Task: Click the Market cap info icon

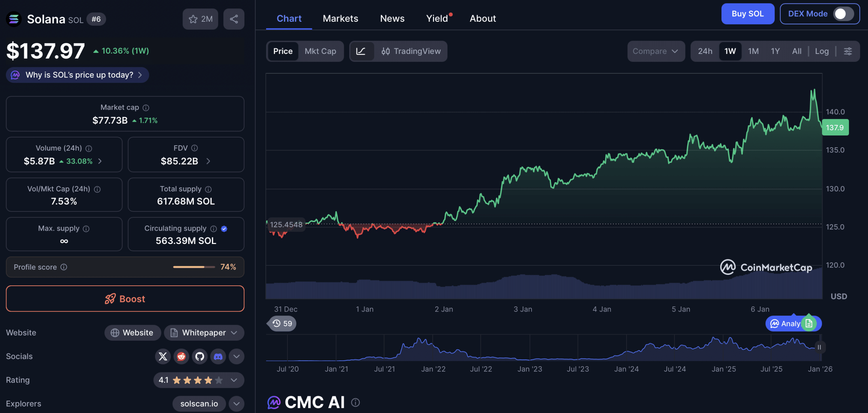Action: 146,108
